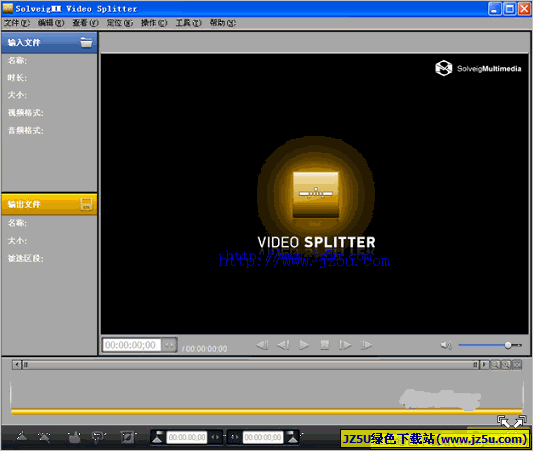Click the current position timecode field
The image size is (533, 451).
132,345
